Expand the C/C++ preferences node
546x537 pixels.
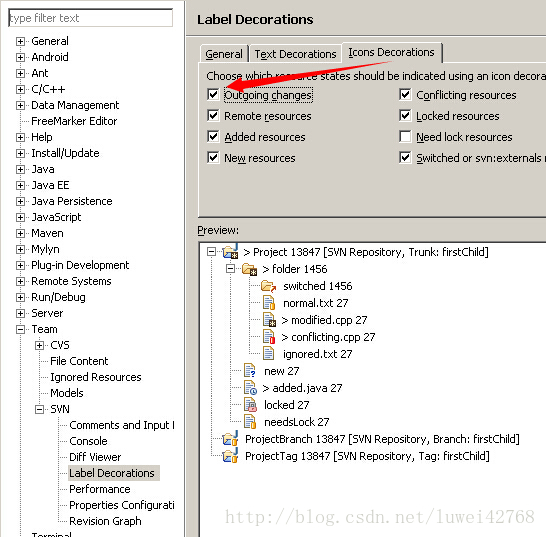(20, 90)
